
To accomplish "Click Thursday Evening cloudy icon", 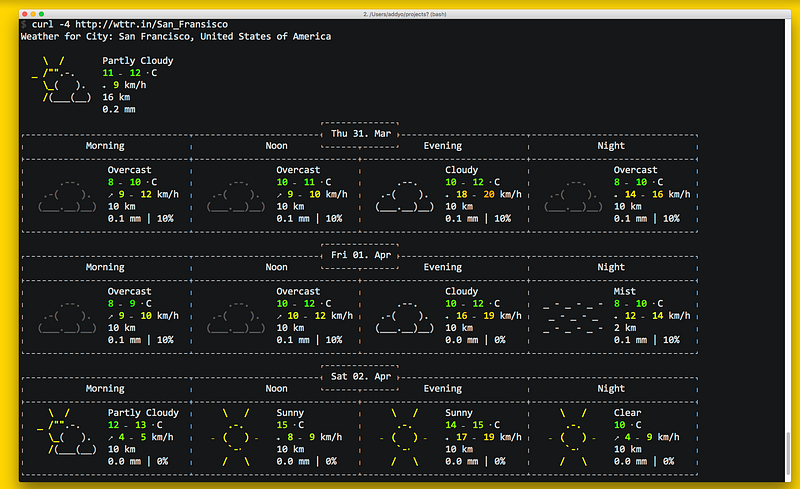I will [x=407, y=195].
